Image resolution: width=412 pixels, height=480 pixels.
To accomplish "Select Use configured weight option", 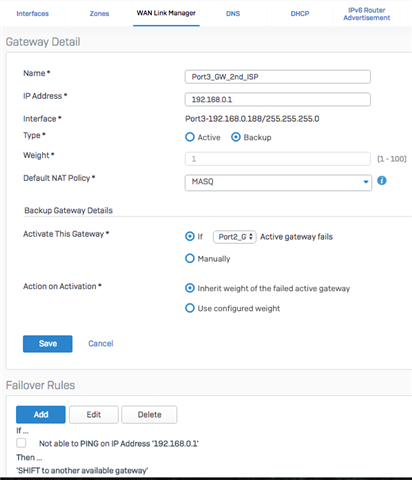I will tap(190, 308).
